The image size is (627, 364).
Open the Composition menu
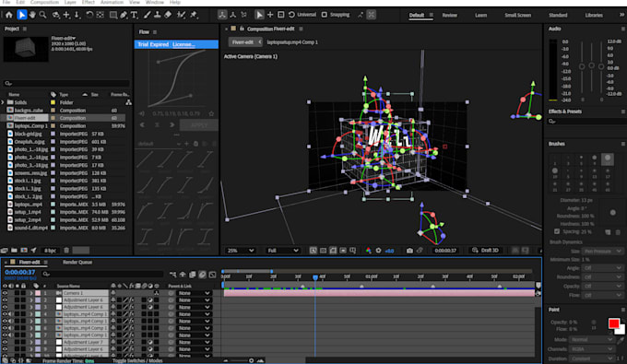click(x=44, y=3)
